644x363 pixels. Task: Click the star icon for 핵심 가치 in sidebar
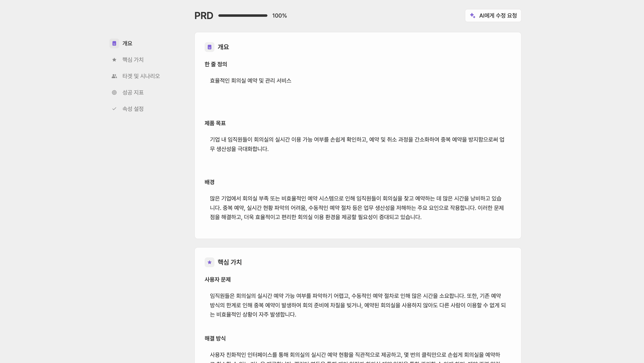114,60
